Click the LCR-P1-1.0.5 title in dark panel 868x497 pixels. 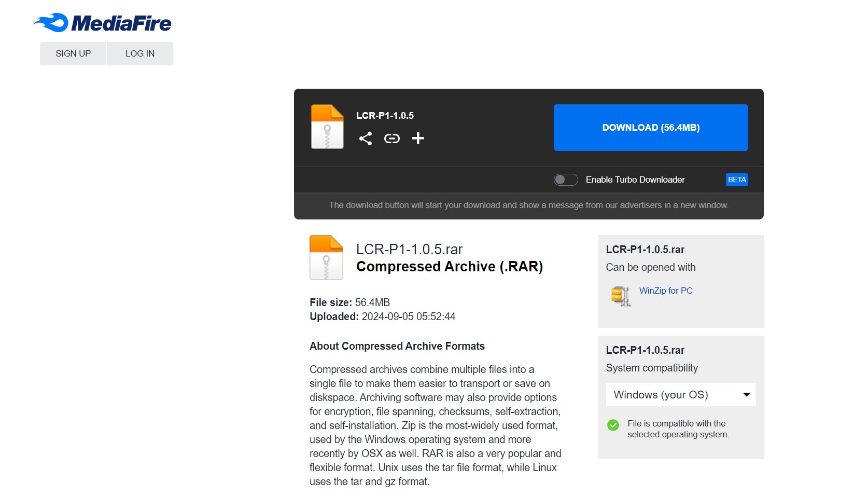[x=385, y=116]
